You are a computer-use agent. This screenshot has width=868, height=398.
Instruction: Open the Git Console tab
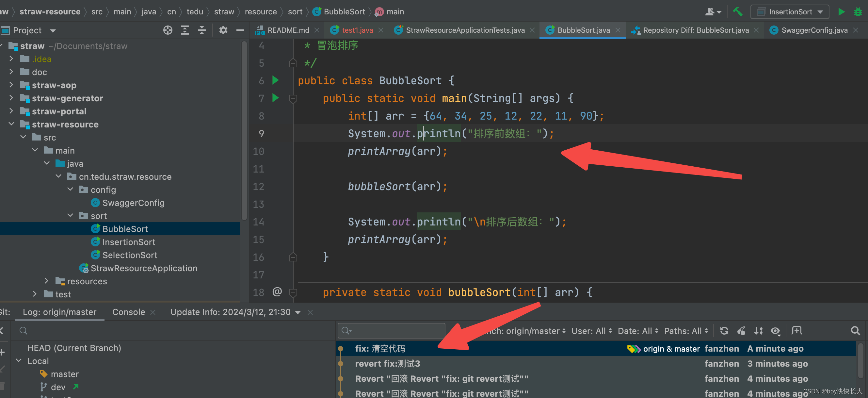click(x=129, y=312)
